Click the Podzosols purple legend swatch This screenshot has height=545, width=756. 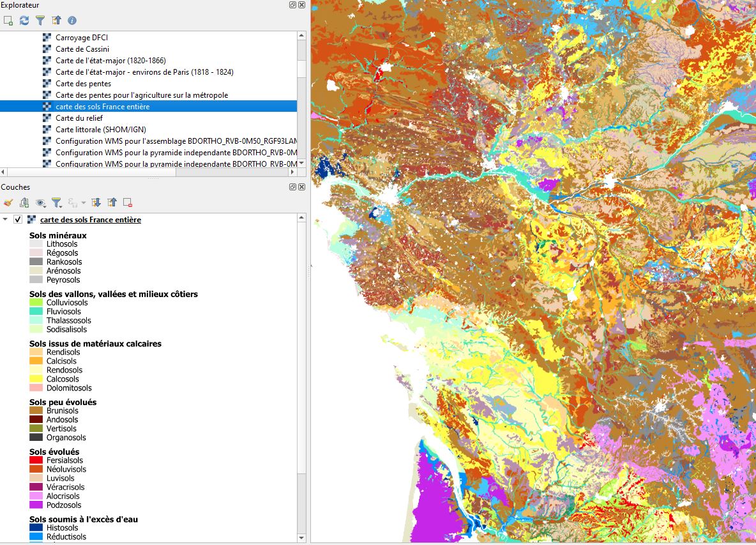pyautogui.click(x=36, y=505)
